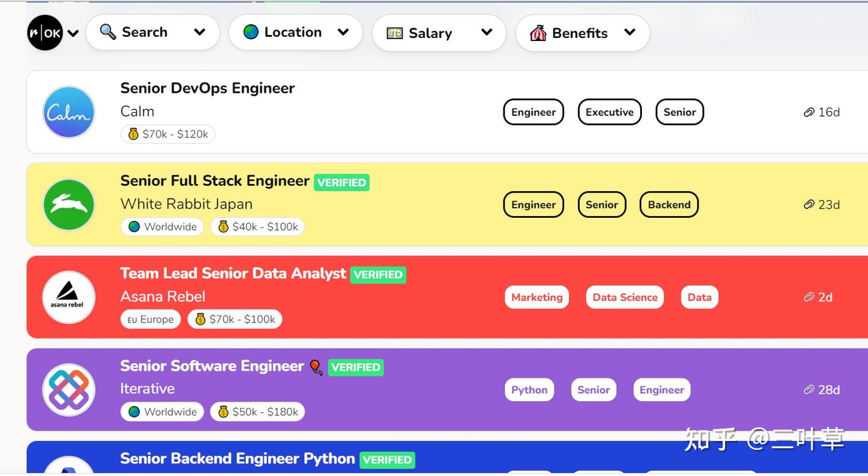Select the Senior tag on Calm job
This screenshot has height=476, width=868.
click(680, 112)
